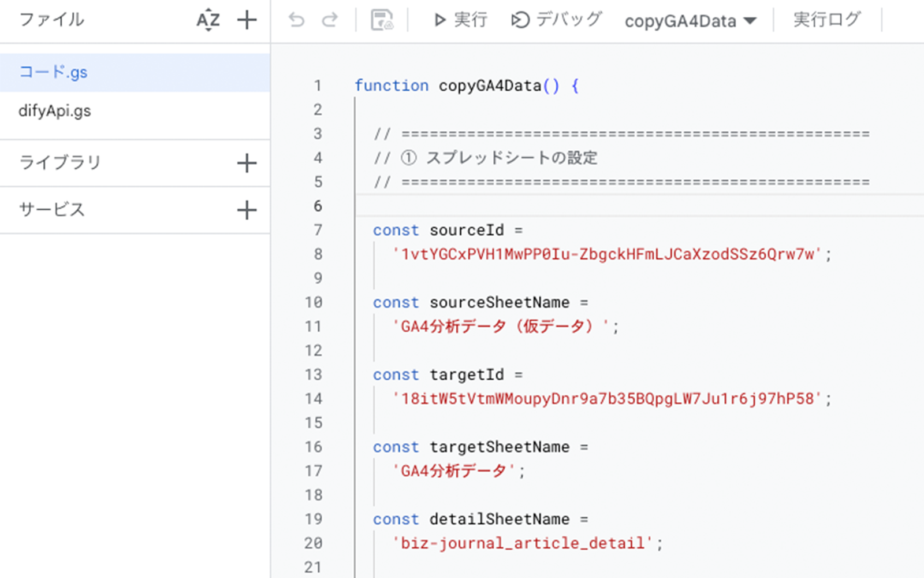Image resolution: width=924 pixels, height=578 pixels.
Task: Click the redo arrow icon
Action: pyautogui.click(x=330, y=20)
